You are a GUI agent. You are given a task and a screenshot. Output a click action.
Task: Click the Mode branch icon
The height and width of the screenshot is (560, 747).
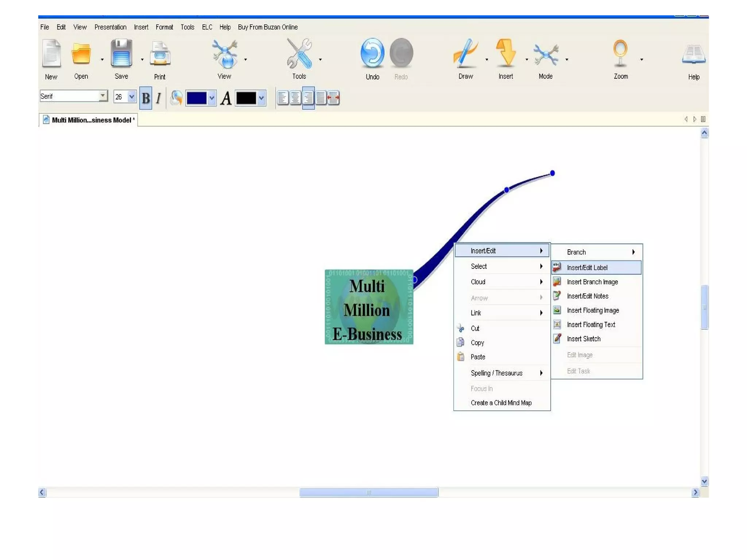[x=545, y=55]
